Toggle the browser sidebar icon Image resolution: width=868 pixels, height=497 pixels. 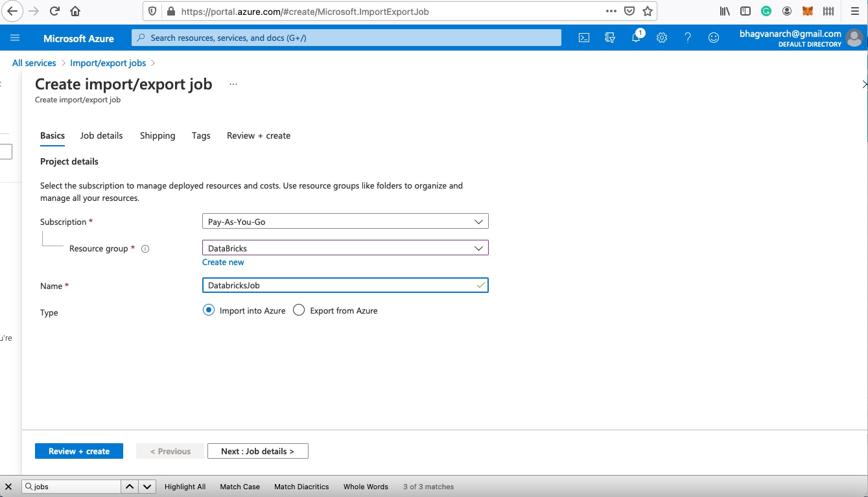point(745,11)
